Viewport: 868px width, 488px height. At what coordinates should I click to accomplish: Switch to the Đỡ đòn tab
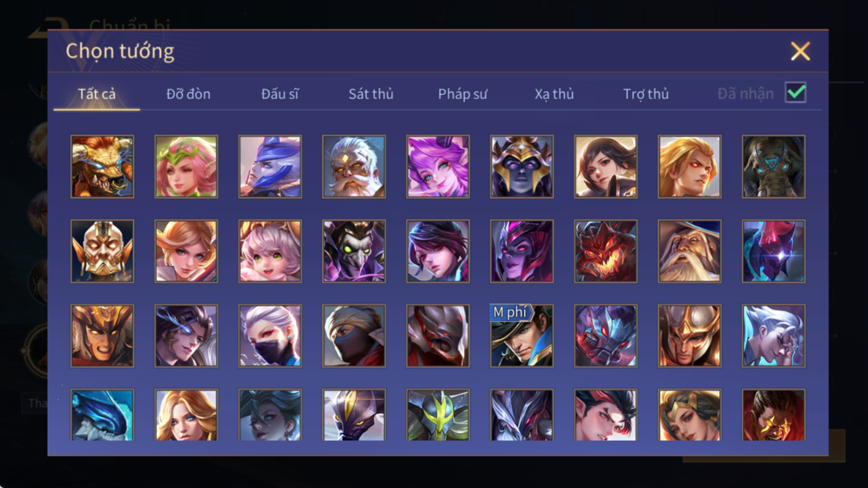[188, 94]
